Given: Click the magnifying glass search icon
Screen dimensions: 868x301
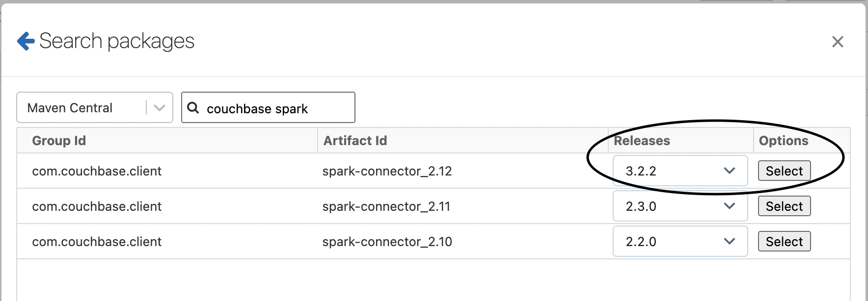Looking at the screenshot, I should [x=193, y=108].
